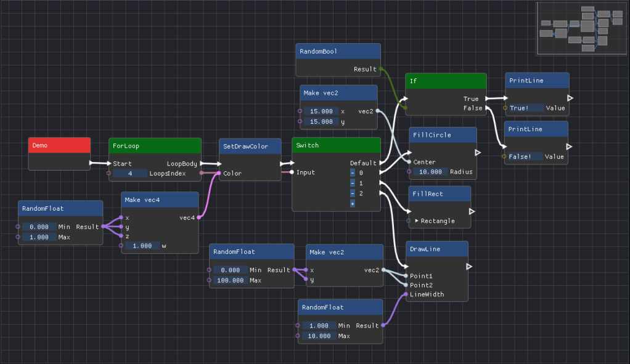Click the DrawLine Point1 input pin
Screen dimensions: 630x364
406,276
